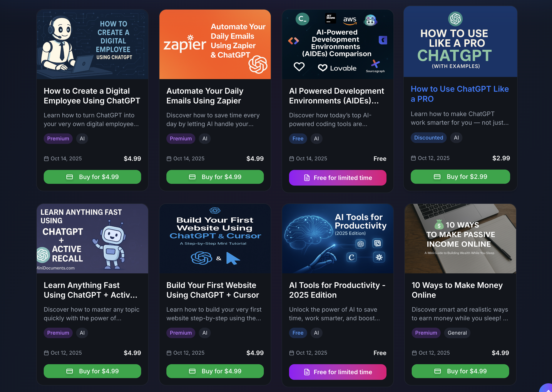Select the Discounted tag on ChatGPT PRO card
Viewport: 552px width, 392px height.
tap(428, 138)
